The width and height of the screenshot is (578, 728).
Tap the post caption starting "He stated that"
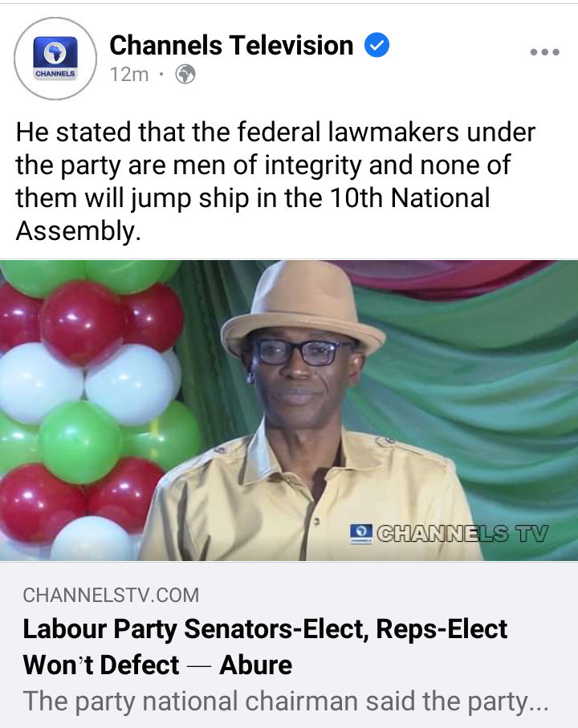point(275,181)
